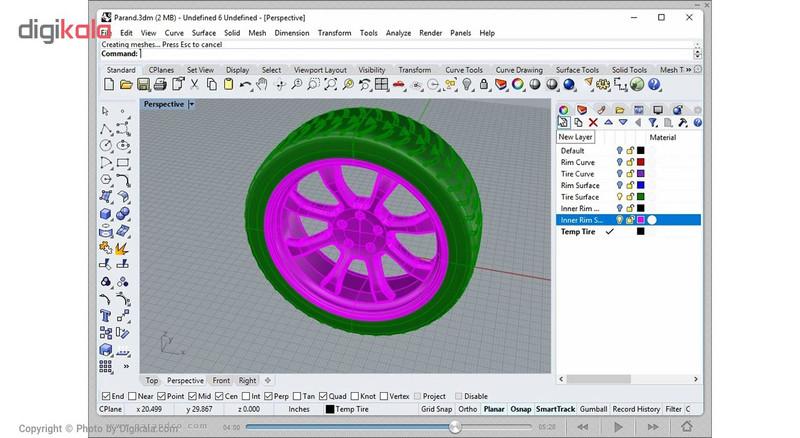Uncheck the Quad osnap checkbox
Image resolution: width=800 pixels, height=438 pixels.
[323, 396]
